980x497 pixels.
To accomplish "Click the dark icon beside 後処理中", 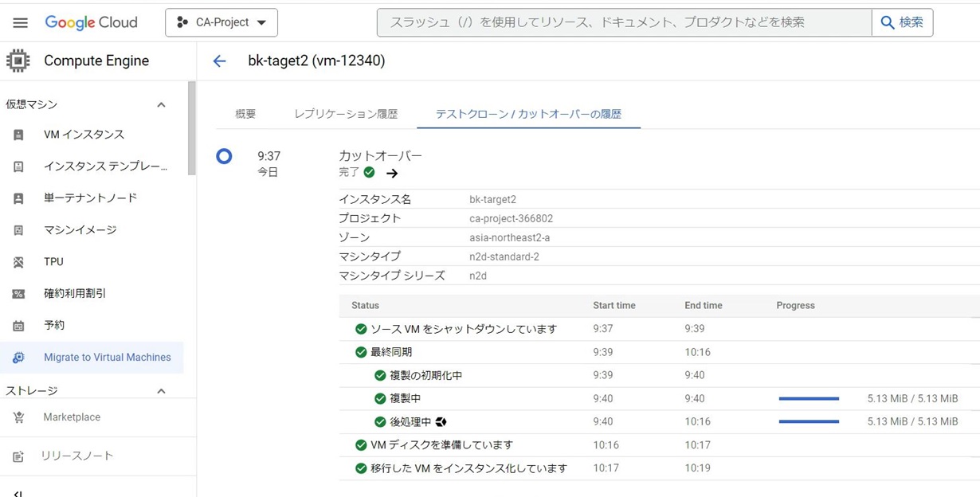I will point(441,421).
